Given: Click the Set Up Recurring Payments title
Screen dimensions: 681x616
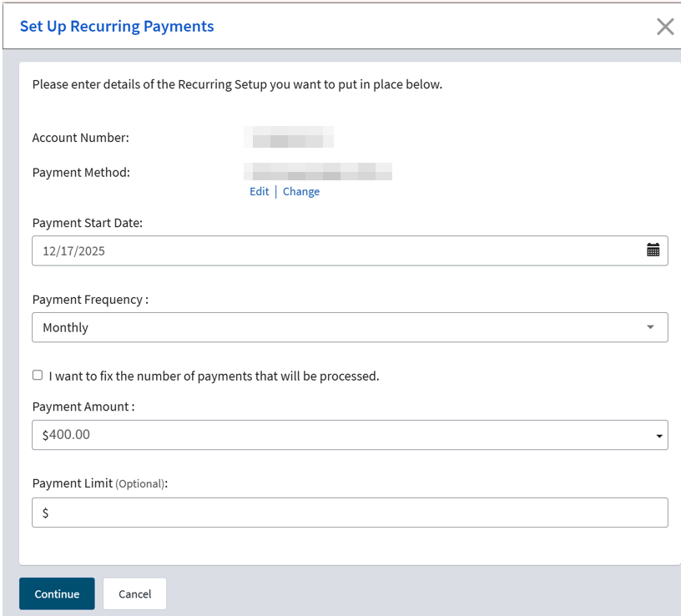Looking at the screenshot, I should pyautogui.click(x=117, y=27).
